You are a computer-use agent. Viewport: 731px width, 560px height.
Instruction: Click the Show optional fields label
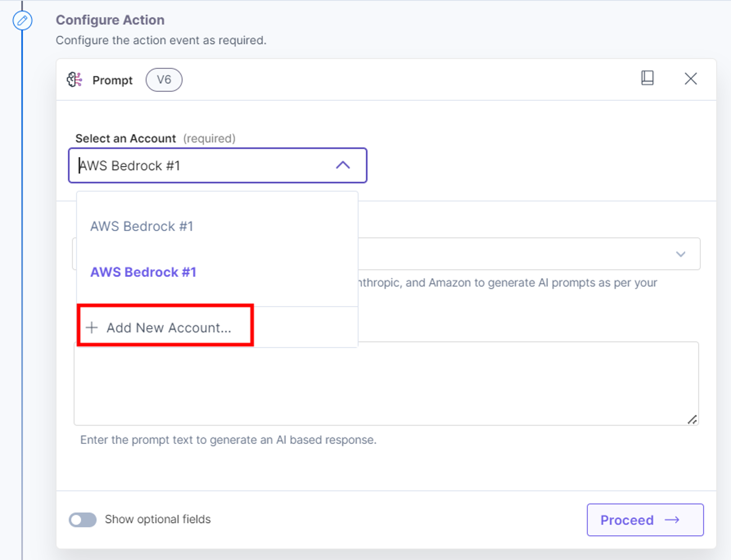[x=158, y=519]
